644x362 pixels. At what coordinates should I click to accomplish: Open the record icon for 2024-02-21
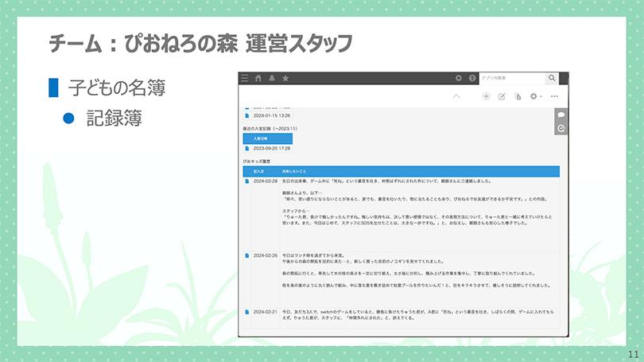point(247,311)
